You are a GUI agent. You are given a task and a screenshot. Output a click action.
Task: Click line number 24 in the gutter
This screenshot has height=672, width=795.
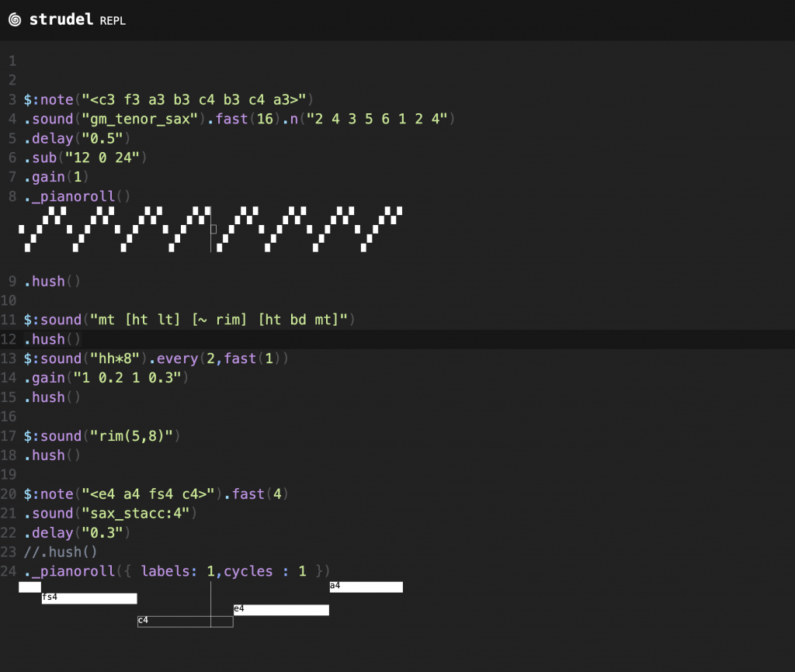click(9, 571)
